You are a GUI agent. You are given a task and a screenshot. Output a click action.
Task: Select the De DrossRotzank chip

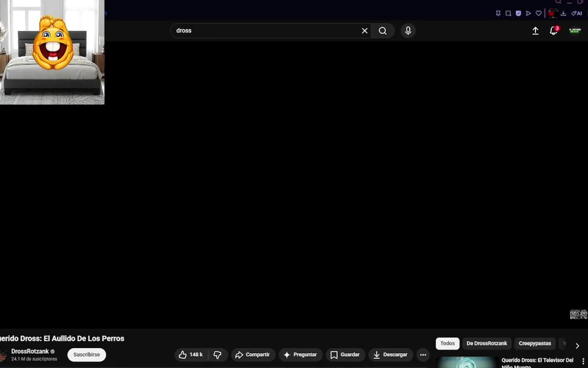pyautogui.click(x=487, y=343)
